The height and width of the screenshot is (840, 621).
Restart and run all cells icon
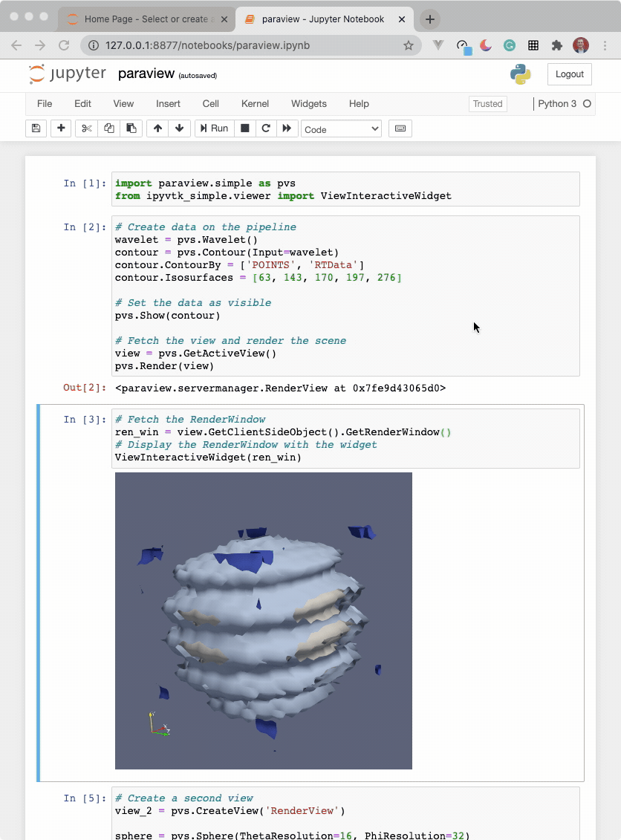click(287, 128)
